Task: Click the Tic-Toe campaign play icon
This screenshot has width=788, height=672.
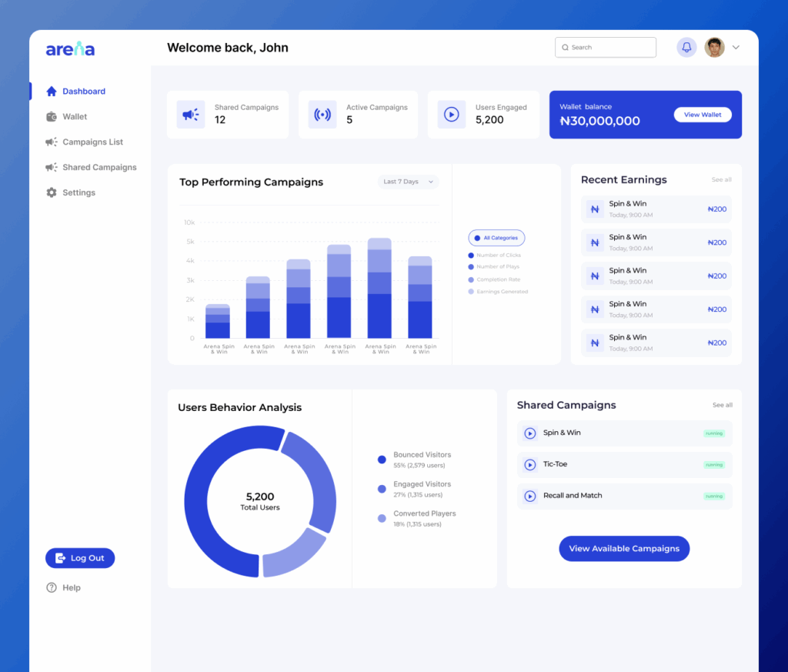Action: 529,465
